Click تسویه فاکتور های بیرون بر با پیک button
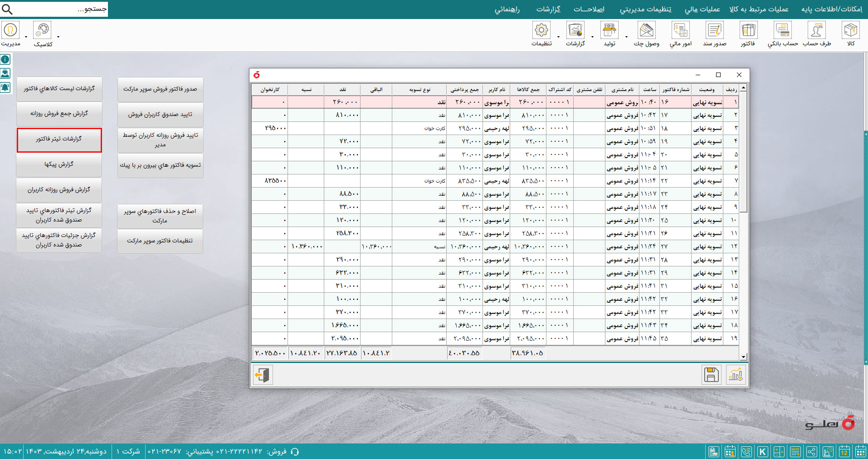This screenshot has width=868, height=459. tap(160, 165)
